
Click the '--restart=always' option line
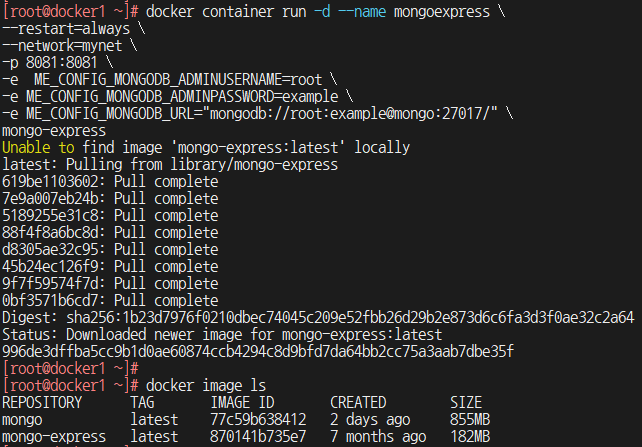tap(74, 29)
